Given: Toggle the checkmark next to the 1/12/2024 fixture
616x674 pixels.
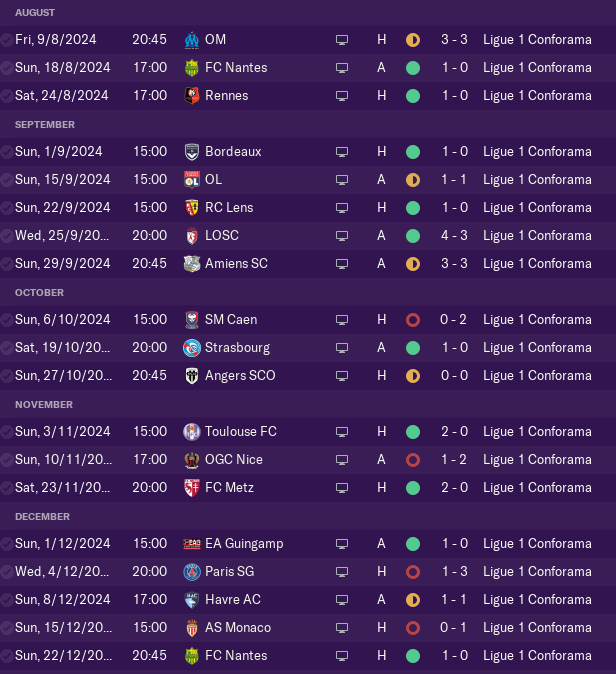Looking at the screenshot, I should [x=6, y=544].
